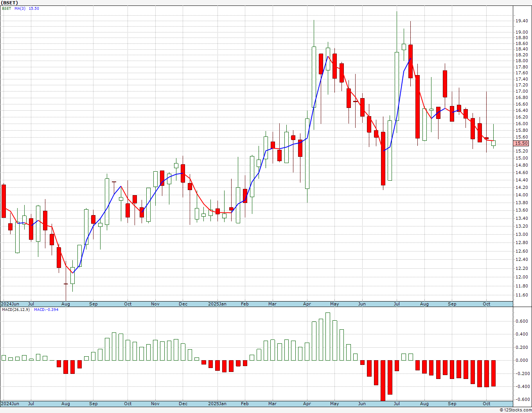Click the 18.00 price axis label
The width and height of the screenshot is (532, 413).
coord(521,61)
